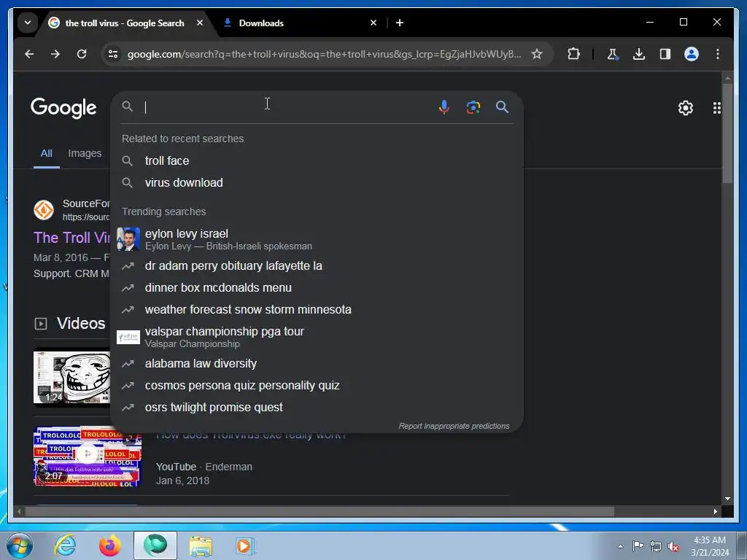This screenshot has height=560, width=747.
Task: Click the horizontal scrollbar thumb
Action: [x=320, y=511]
